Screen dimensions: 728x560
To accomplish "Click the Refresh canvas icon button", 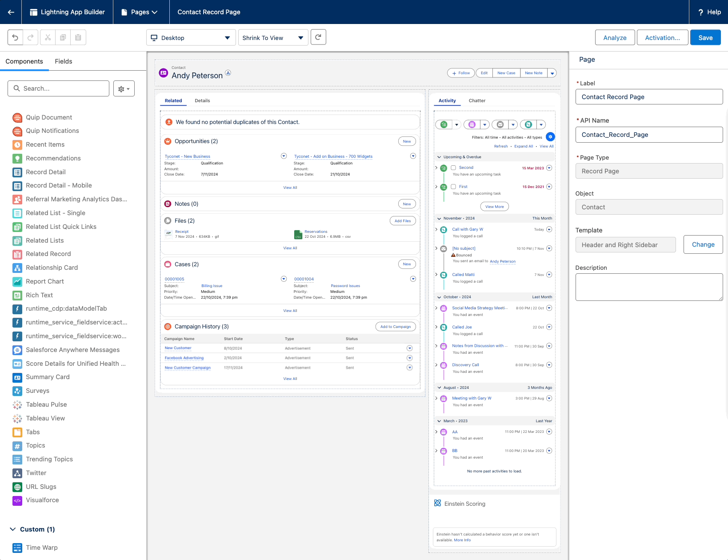I will click(318, 37).
